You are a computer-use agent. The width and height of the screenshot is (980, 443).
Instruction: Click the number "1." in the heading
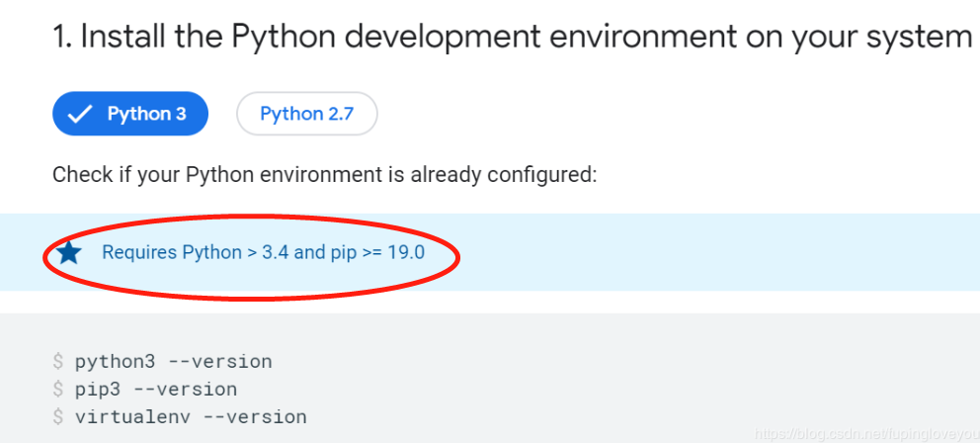point(62,37)
